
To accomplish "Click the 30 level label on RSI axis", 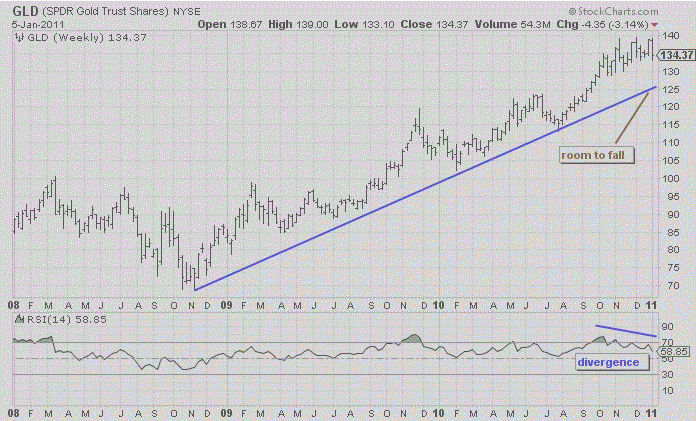I will 667,375.
